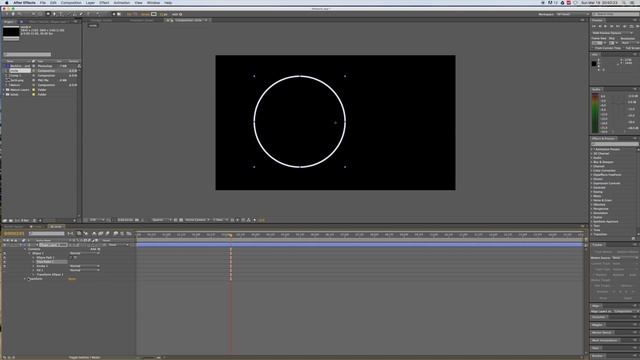Viewport: 640px width, 360px height.
Task: Toggle the timeline motion blur icon
Action: point(107,233)
